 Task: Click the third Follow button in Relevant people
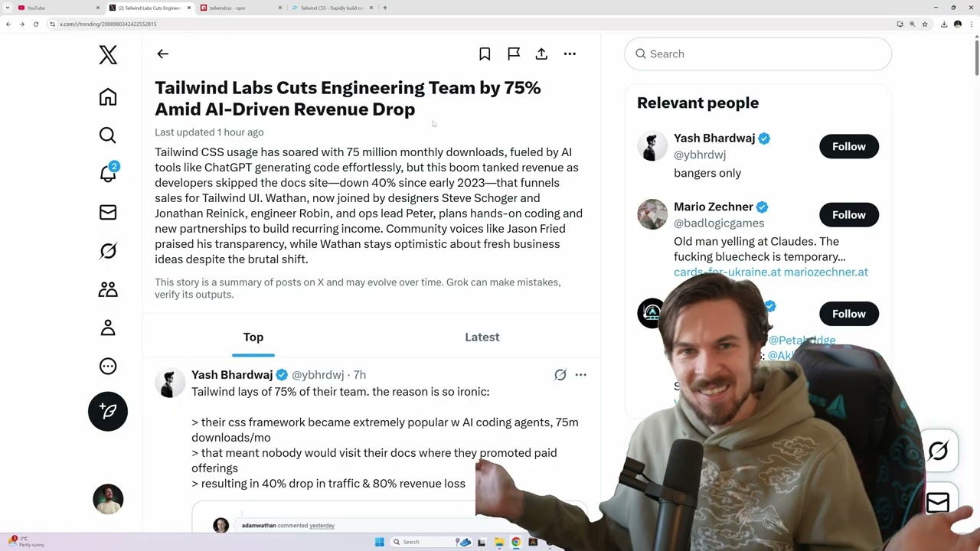[849, 314]
